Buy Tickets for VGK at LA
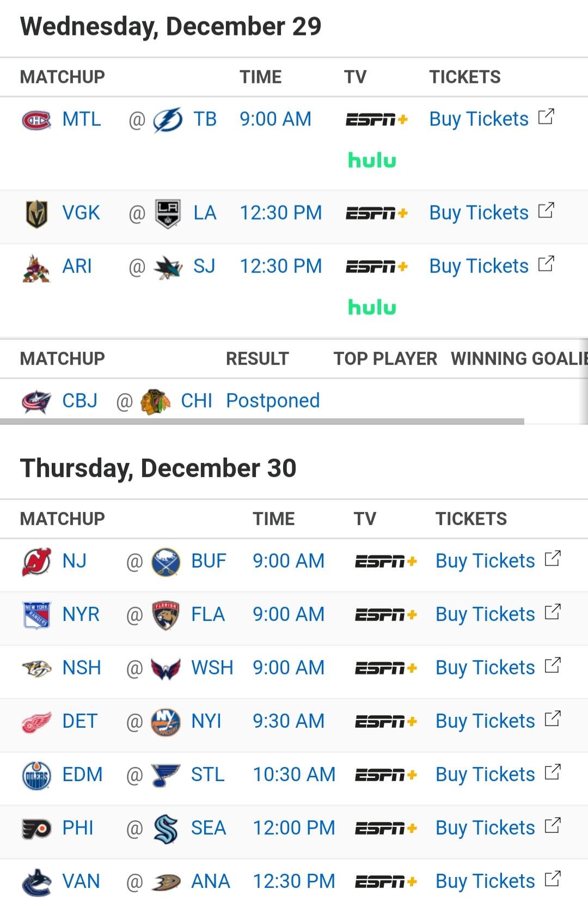This screenshot has width=588, height=907. [479, 212]
